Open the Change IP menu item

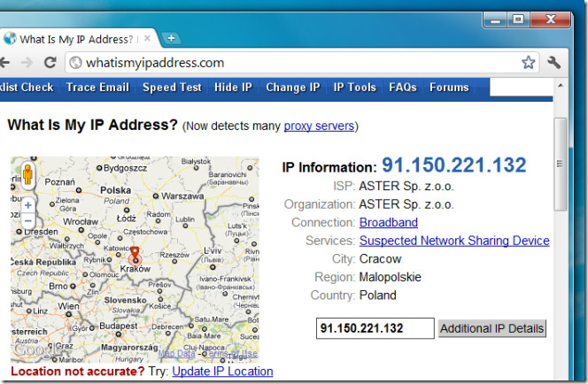(x=292, y=88)
